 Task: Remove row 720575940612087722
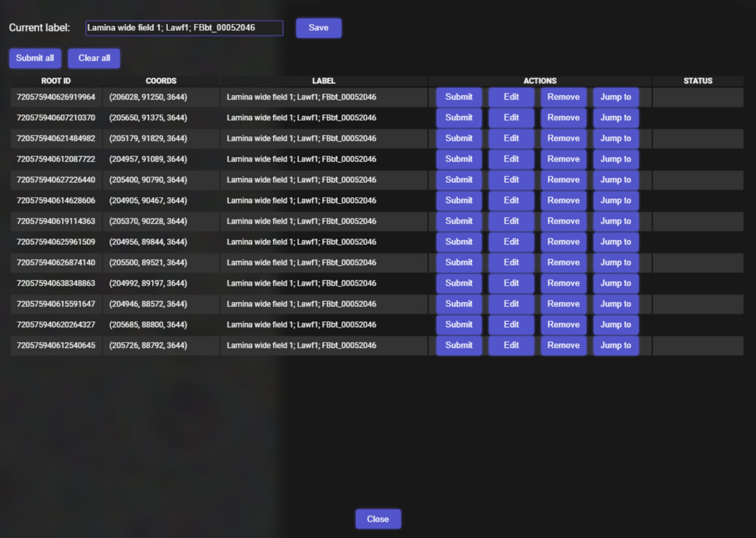[563, 159]
